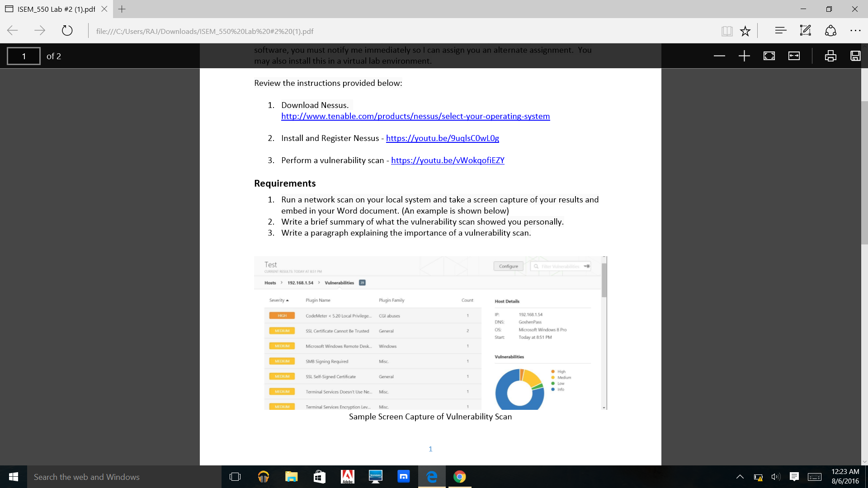Open Edge More actions menu
The width and height of the screenshot is (868, 488).
click(855, 31)
